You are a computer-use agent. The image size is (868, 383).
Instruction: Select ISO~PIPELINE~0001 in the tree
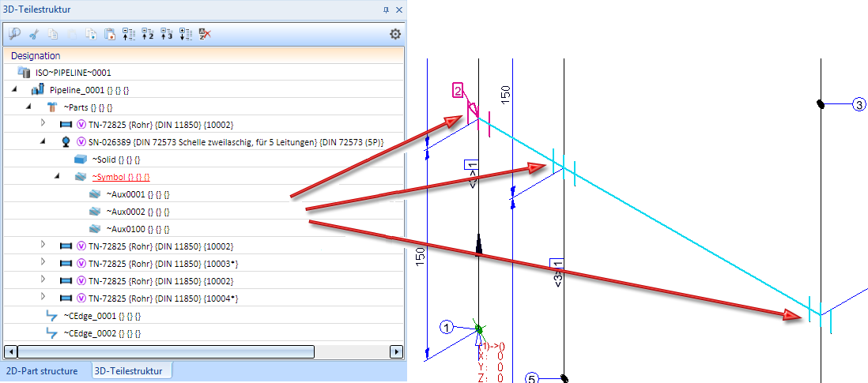[73, 73]
